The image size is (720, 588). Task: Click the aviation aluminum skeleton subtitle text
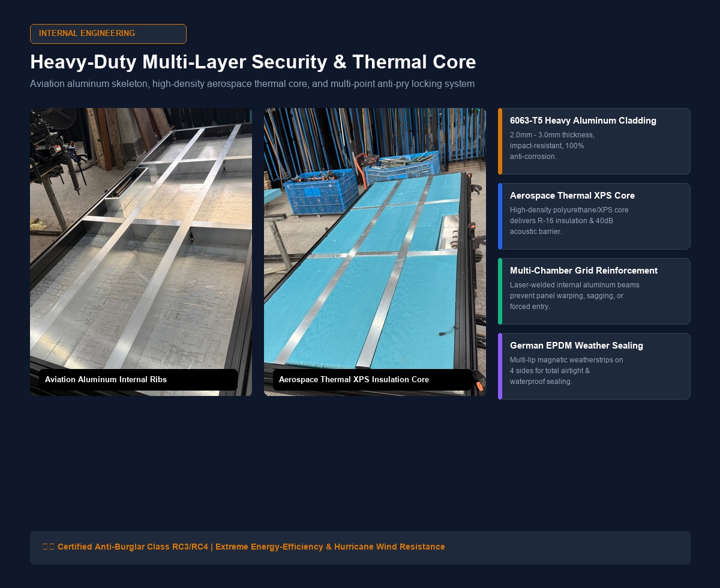coord(252,84)
